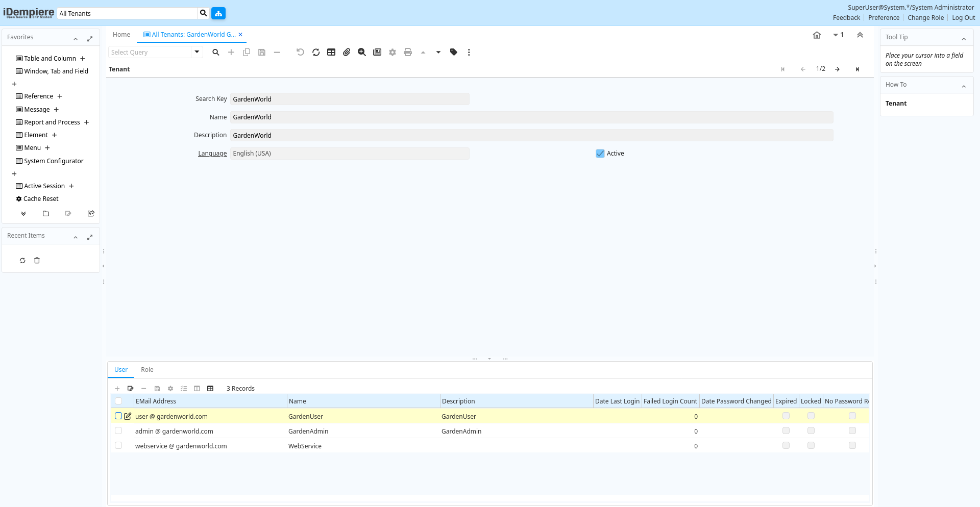The height and width of the screenshot is (507, 980).
Task: Collapse the Tool Tip panel
Action: (964, 39)
